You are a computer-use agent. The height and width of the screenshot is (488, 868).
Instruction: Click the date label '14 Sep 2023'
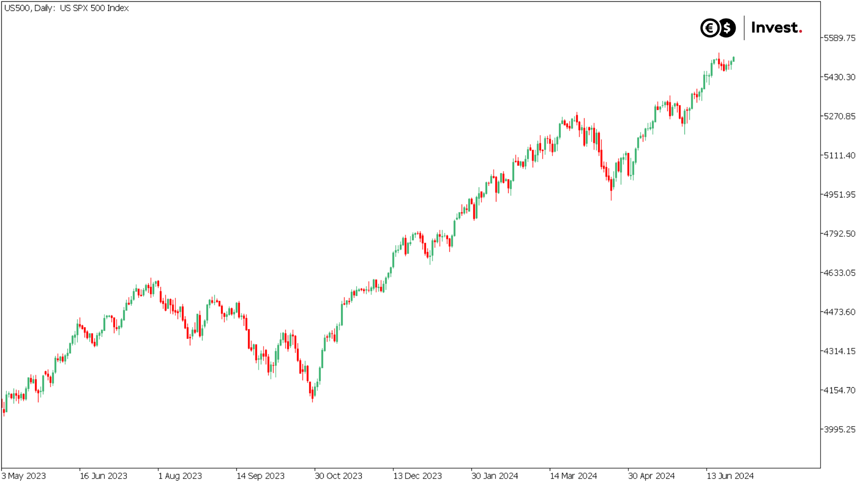(260, 476)
